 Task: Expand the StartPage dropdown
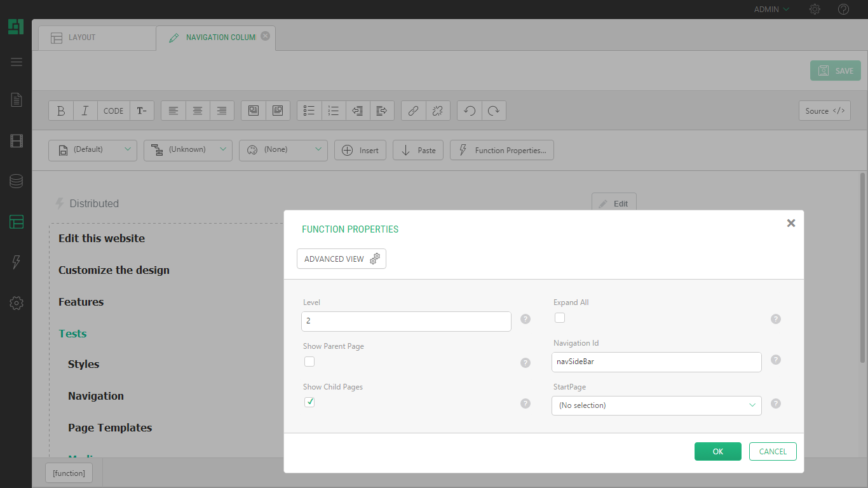click(x=656, y=405)
